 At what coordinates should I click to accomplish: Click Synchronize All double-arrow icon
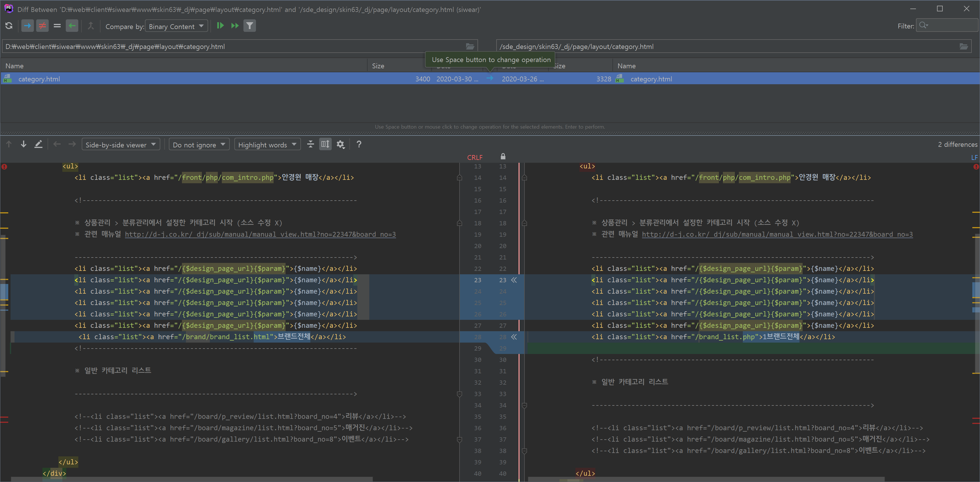[x=235, y=26]
